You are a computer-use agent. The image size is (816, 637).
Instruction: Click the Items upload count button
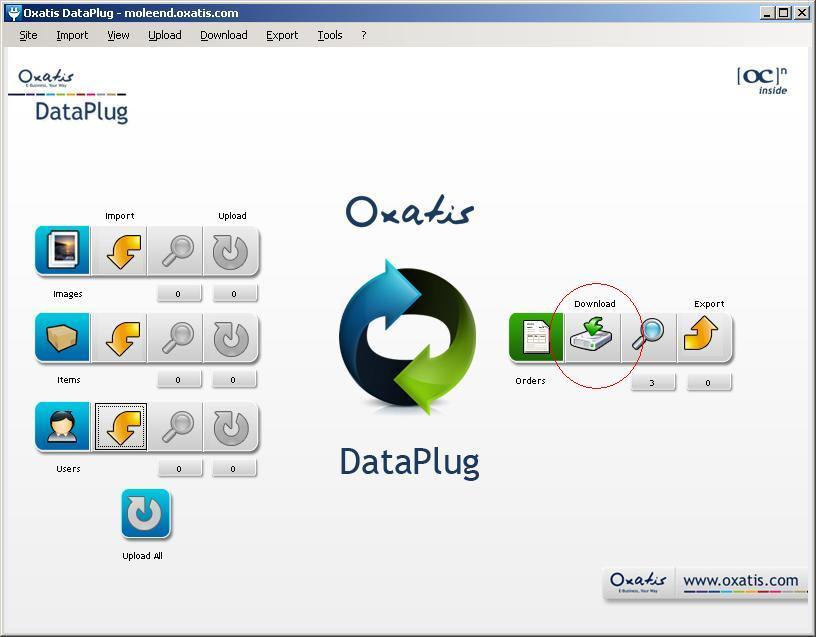[234, 380]
